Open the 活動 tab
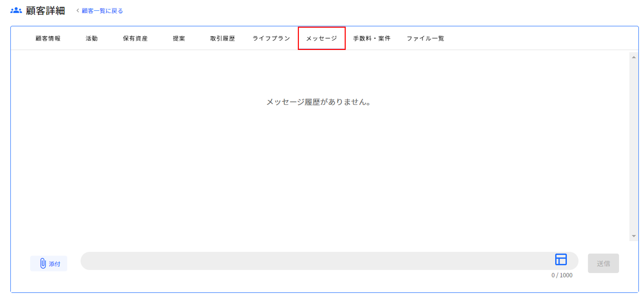Viewport: 644px width, 298px height. pos(92,38)
